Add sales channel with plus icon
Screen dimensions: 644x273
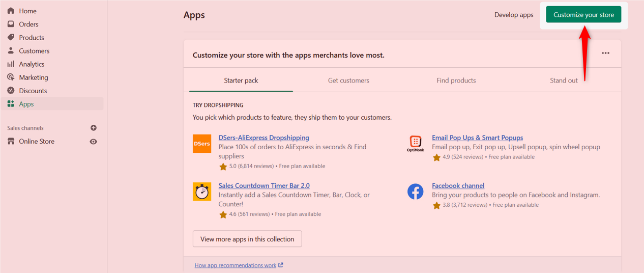click(94, 128)
